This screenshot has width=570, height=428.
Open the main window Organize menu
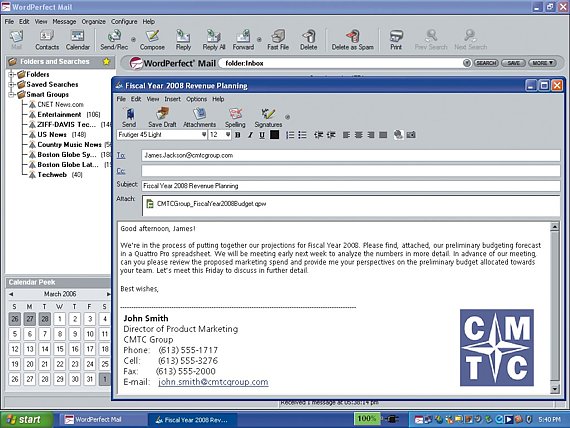(93, 21)
